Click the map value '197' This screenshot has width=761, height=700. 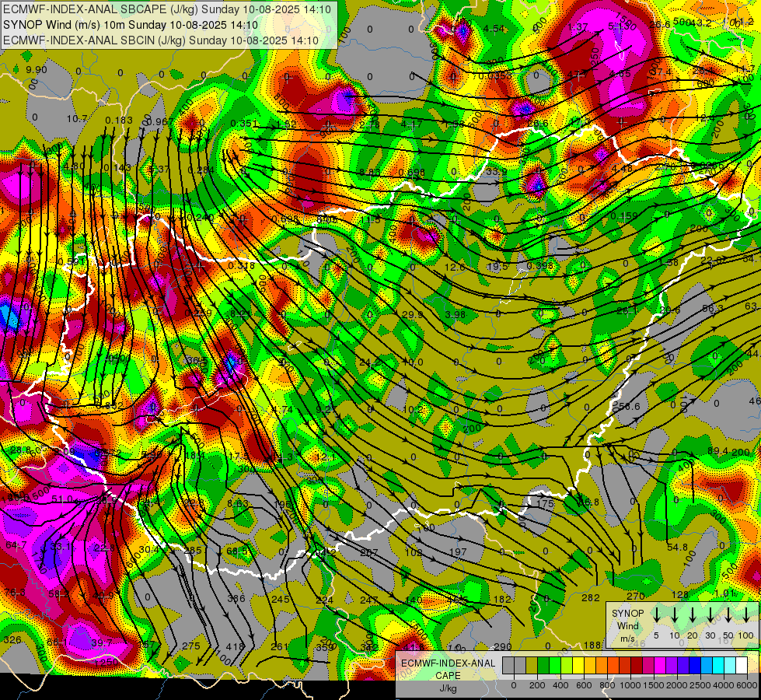458,552
